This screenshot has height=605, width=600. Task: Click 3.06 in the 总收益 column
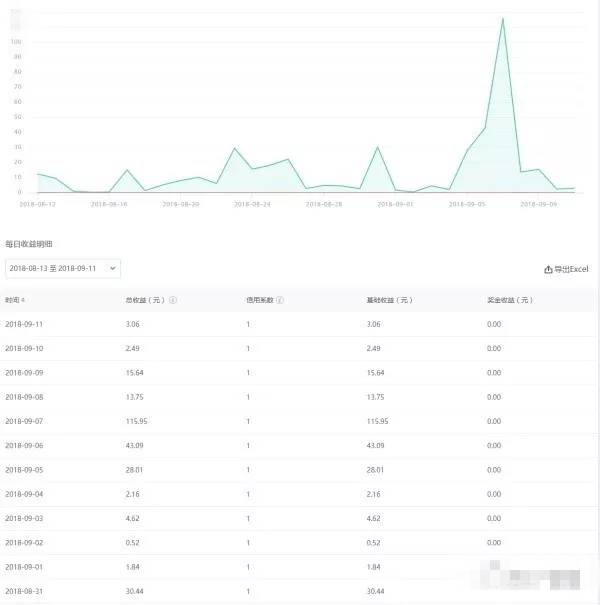coord(132,324)
